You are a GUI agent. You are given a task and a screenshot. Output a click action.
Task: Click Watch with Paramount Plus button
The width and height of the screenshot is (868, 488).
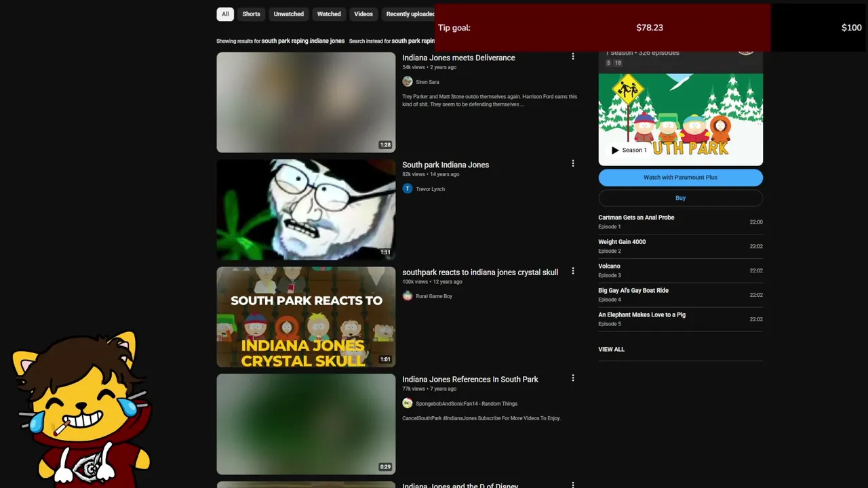click(680, 178)
